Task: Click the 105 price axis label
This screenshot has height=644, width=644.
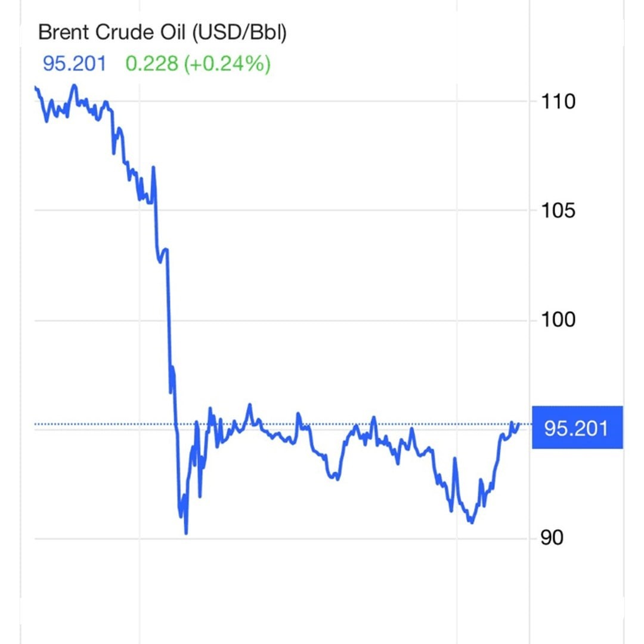Action: click(x=559, y=211)
